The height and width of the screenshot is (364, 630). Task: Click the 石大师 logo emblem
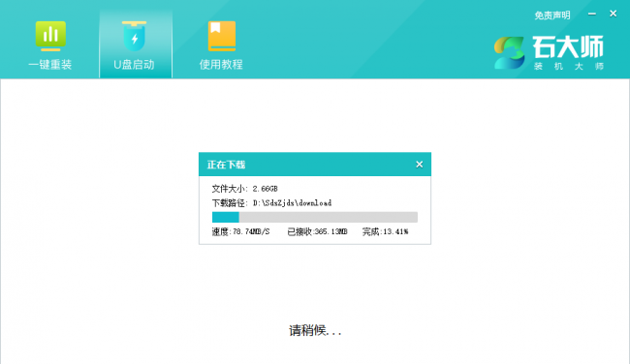pyautogui.click(x=510, y=52)
